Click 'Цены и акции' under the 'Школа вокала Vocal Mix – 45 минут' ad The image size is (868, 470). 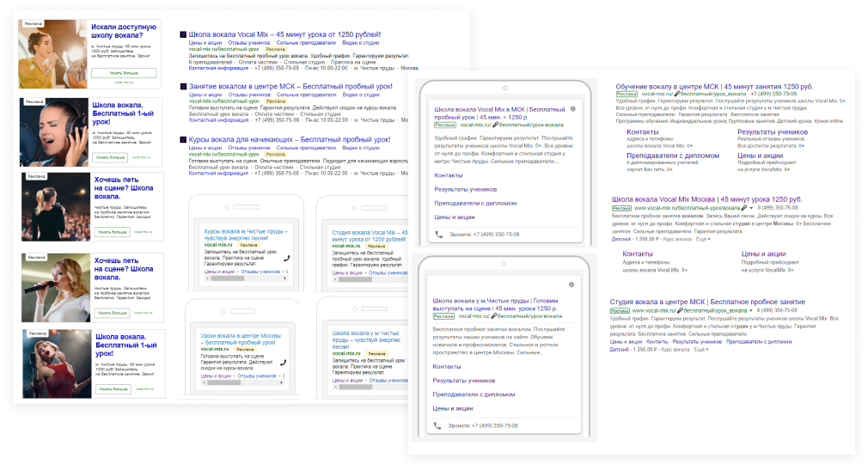(205, 43)
